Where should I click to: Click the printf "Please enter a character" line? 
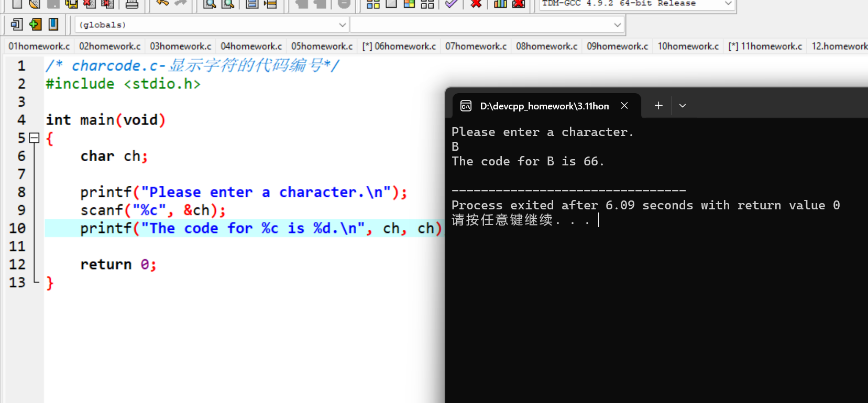[244, 192]
